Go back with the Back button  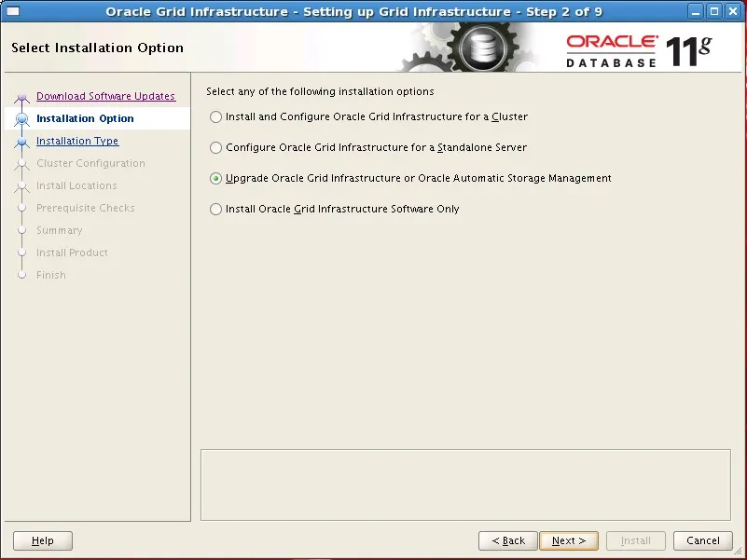(x=508, y=541)
